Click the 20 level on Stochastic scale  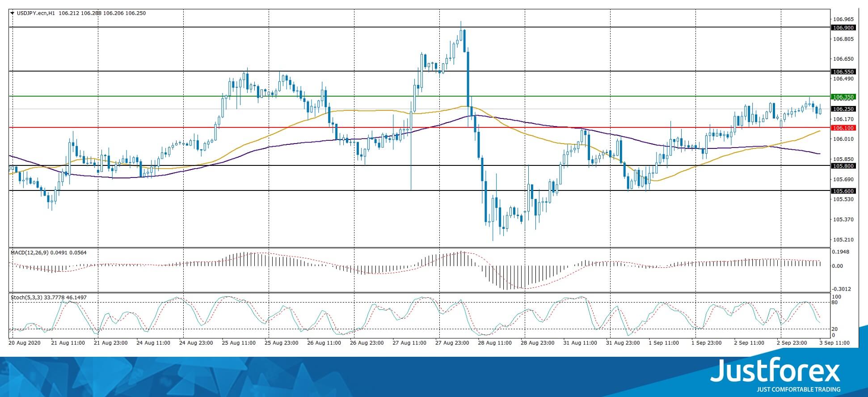pyautogui.click(x=835, y=329)
